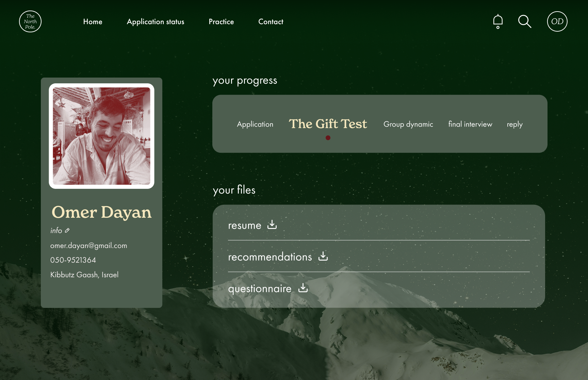Select the reply progress step
The width and height of the screenshot is (588, 380).
(x=514, y=125)
